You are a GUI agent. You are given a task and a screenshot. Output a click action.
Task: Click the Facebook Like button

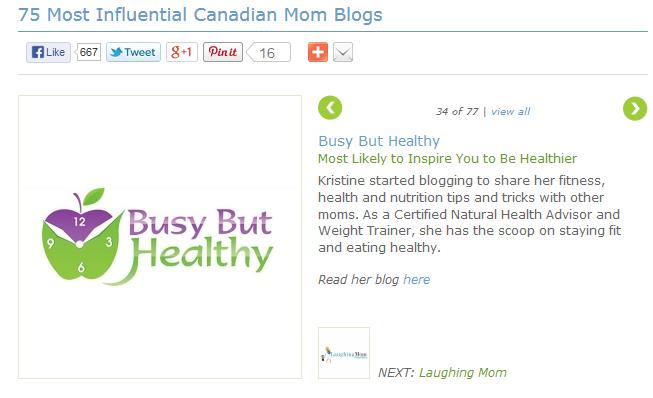pos(48,52)
